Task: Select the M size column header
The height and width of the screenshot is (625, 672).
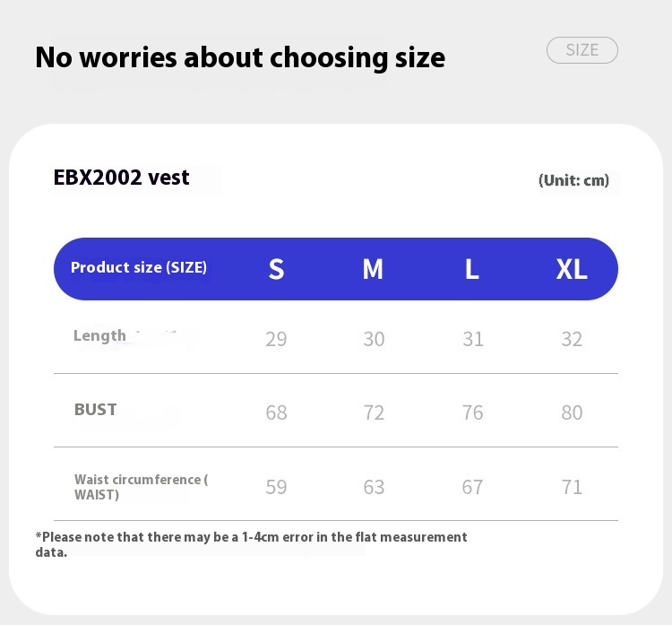Action: tap(373, 269)
